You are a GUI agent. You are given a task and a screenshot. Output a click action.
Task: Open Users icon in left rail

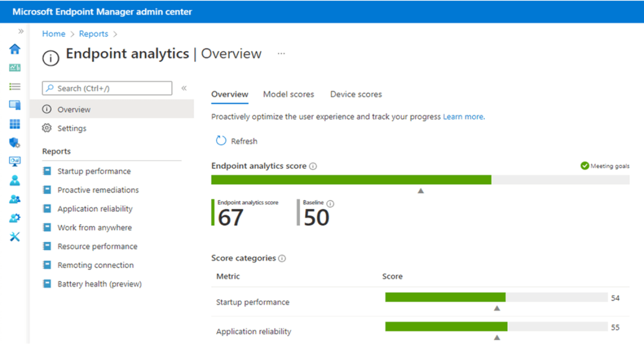pyautogui.click(x=15, y=180)
